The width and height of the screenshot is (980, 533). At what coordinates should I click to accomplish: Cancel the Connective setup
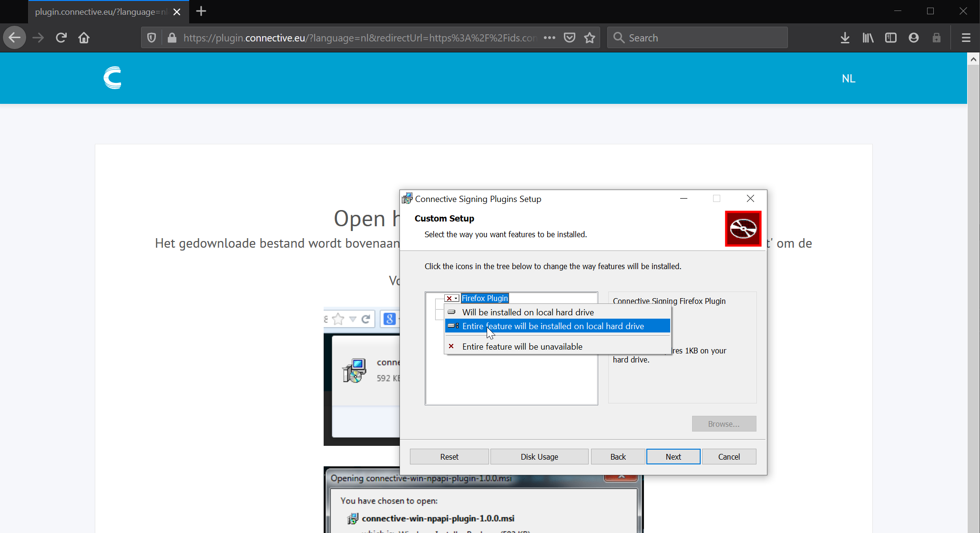pos(729,457)
